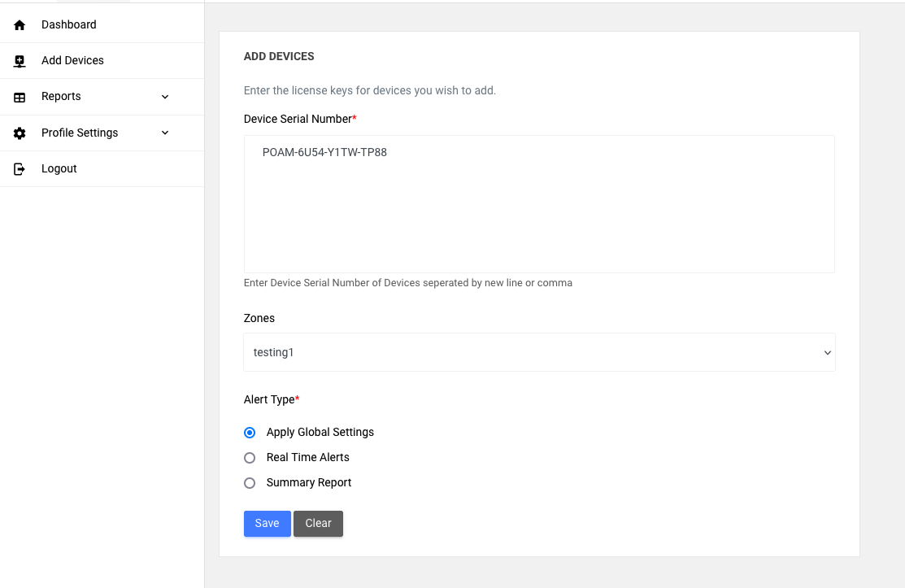905x588 pixels.
Task: Click the Reports menu label
Action: click(61, 96)
